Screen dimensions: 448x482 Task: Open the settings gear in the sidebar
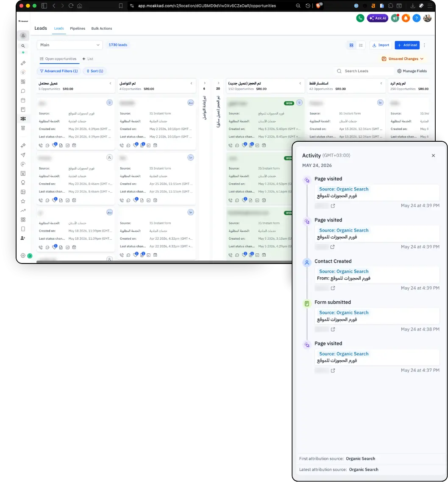click(x=23, y=255)
